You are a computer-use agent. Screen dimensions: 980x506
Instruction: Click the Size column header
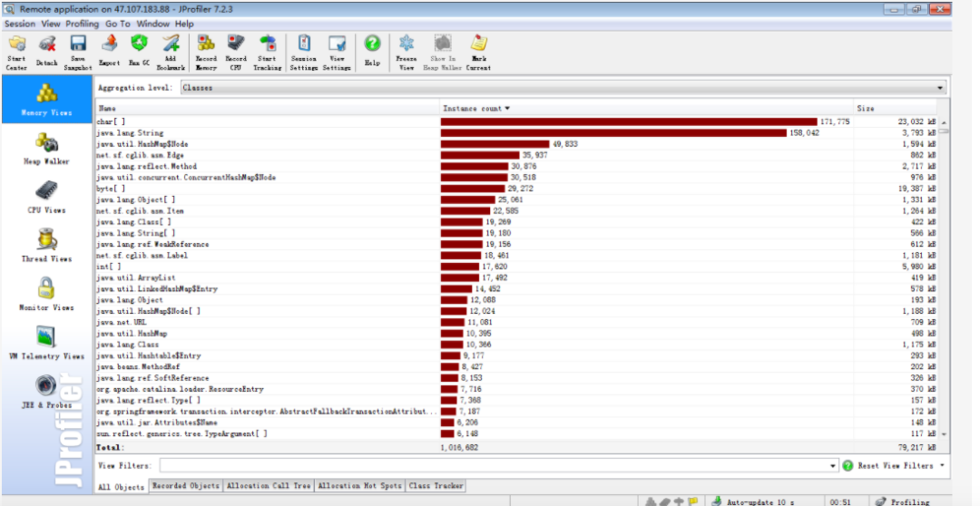coord(895,109)
